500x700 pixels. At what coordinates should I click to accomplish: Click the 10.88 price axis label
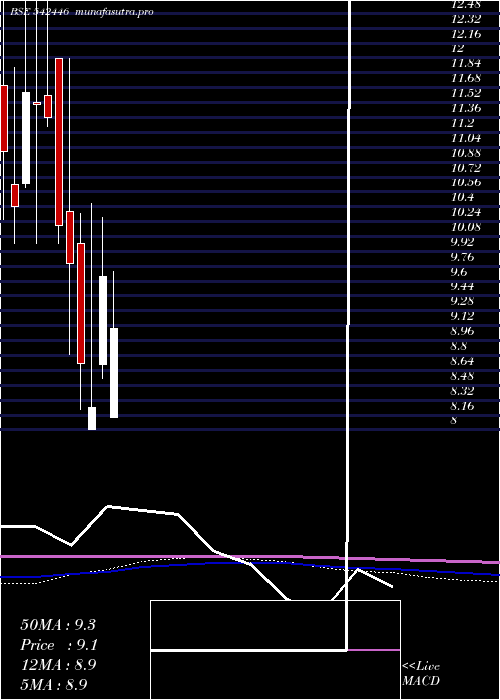(466, 153)
